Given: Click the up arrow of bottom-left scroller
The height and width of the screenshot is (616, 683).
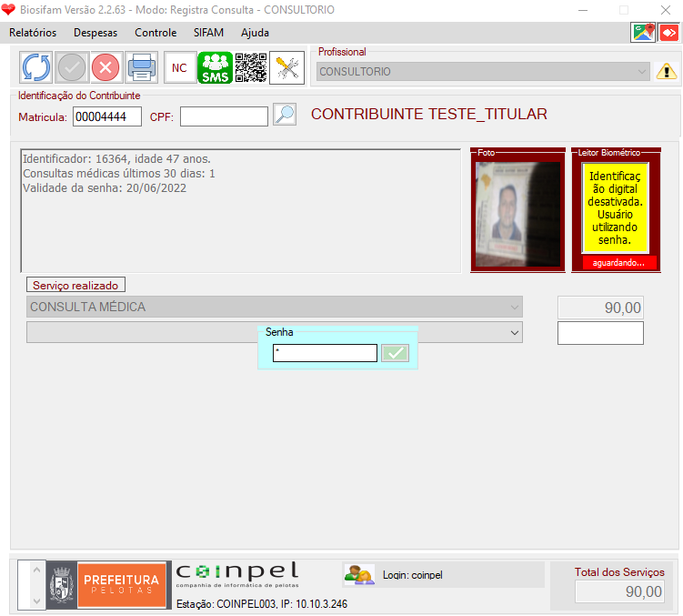Looking at the screenshot, I should [x=37, y=571].
